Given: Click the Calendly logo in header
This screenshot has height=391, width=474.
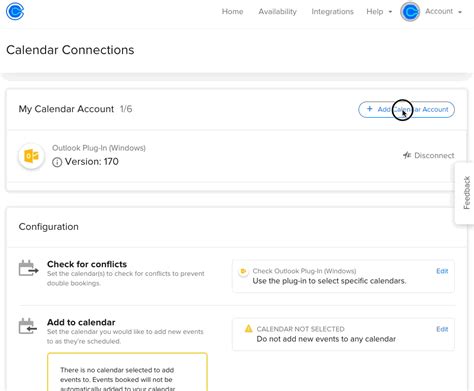Looking at the screenshot, I should point(15,11).
